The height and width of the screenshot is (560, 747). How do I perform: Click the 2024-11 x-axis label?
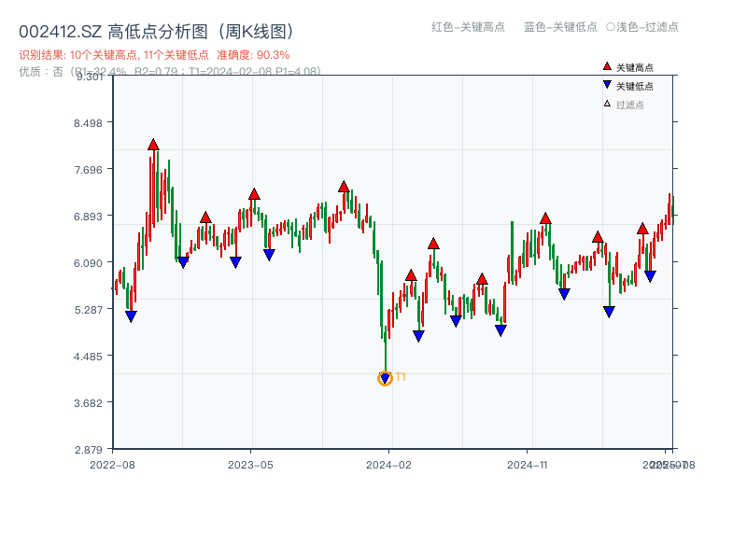point(528,465)
